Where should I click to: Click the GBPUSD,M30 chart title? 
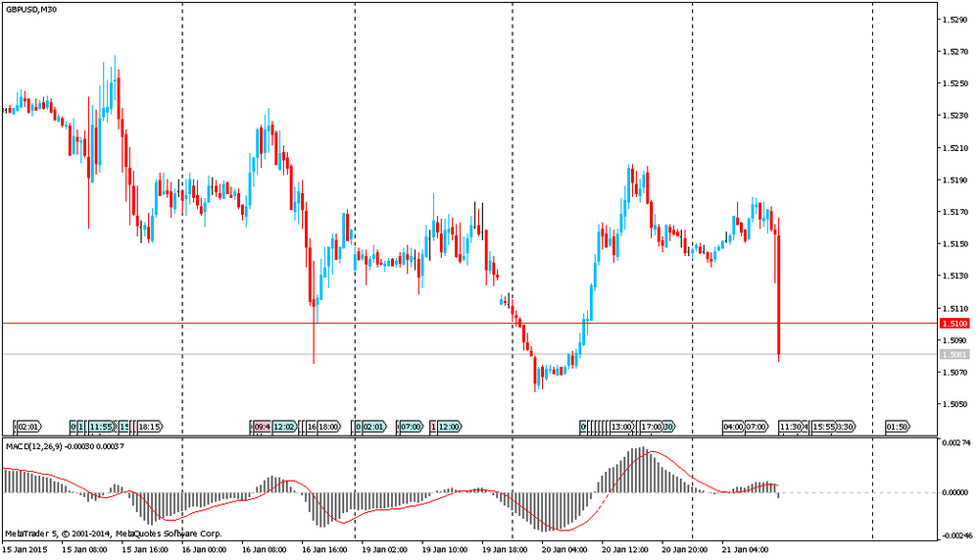tap(33, 10)
